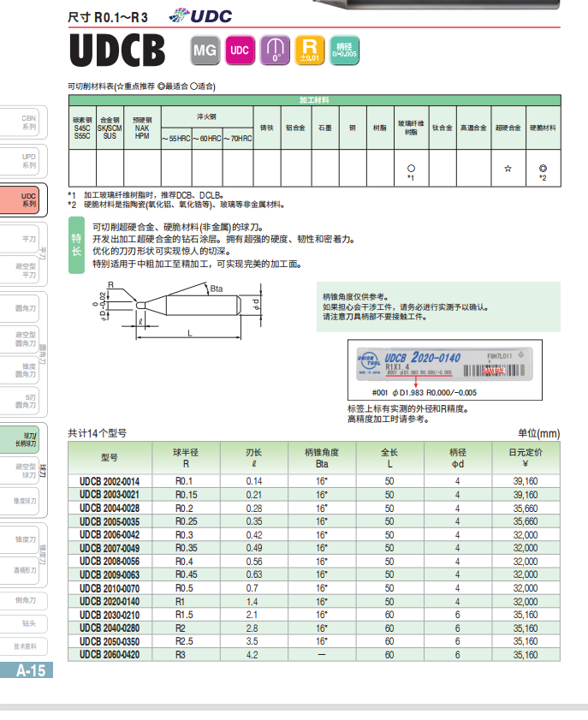
Task: Click the green 加工材料 table title bar
Action: pyautogui.click(x=314, y=100)
